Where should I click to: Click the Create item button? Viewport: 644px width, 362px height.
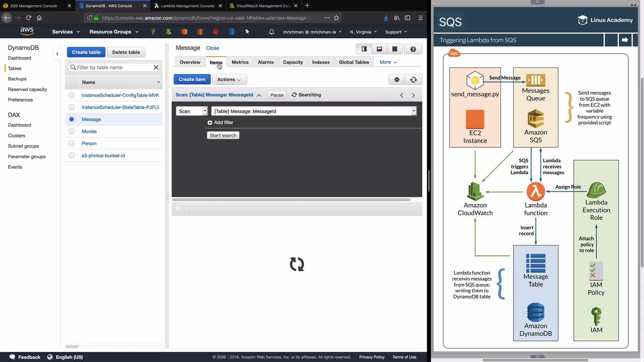pos(192,79)
